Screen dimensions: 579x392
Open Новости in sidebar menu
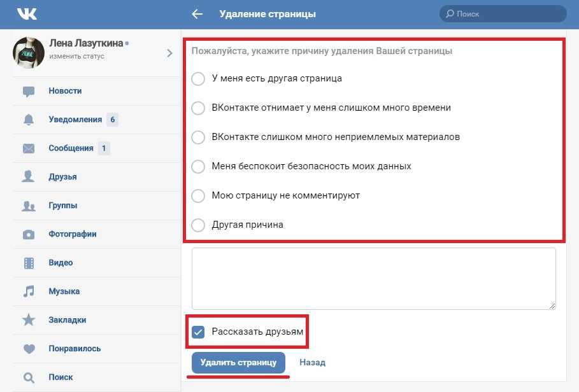(x=96, y=91)
